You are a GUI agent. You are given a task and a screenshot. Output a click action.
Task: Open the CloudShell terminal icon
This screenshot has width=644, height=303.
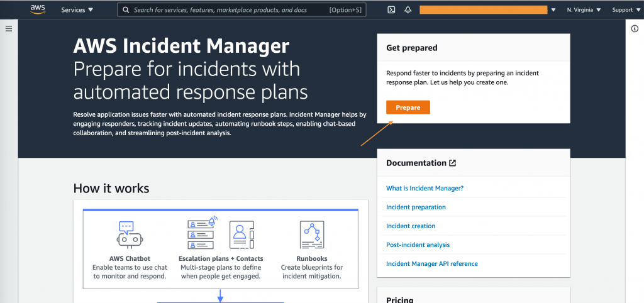click(391, 10)
